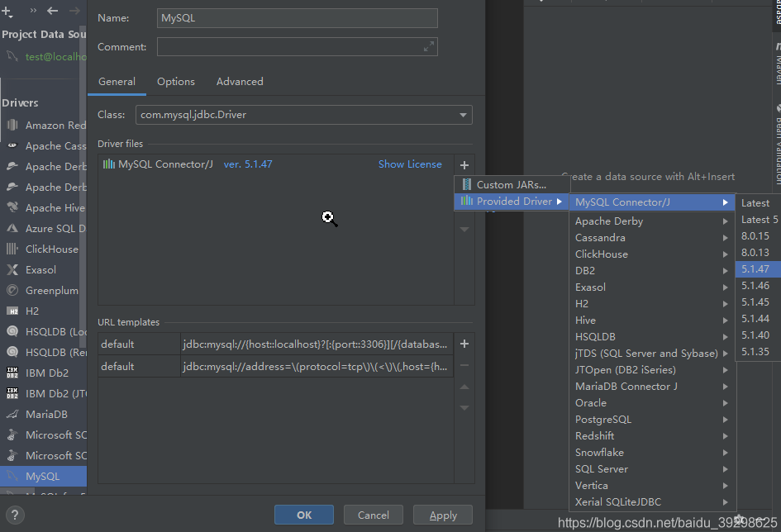781x532 pixels.
Task: Open the Show License link
Action: pos(410,164)
